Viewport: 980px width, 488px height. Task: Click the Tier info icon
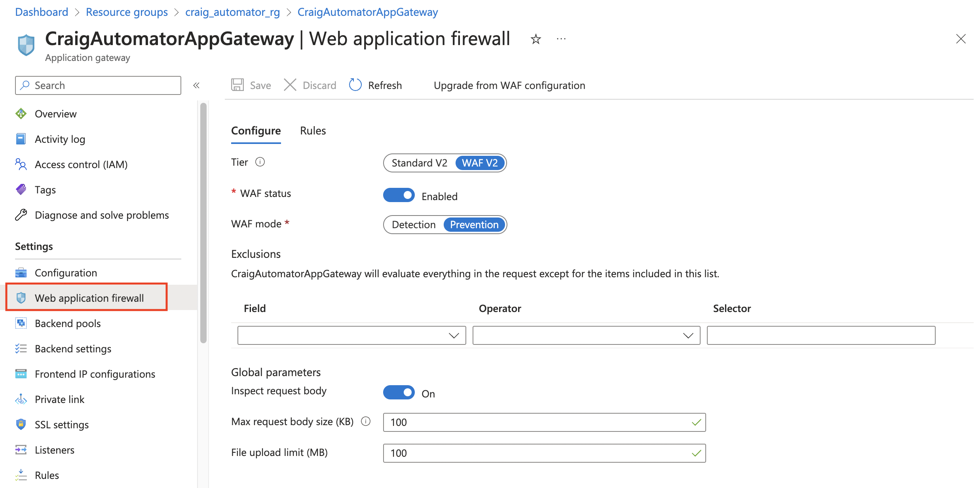coord(260,162)
